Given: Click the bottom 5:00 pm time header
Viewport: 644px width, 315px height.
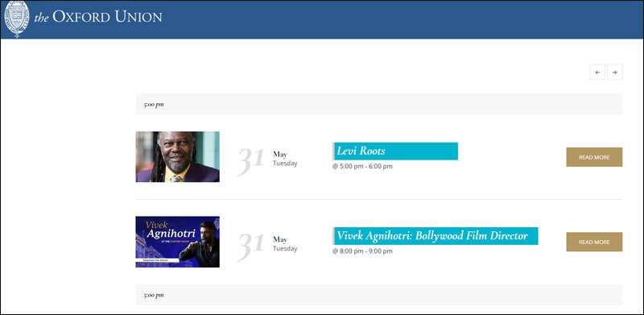Looking at the screenshot, I should click(378, 295).
